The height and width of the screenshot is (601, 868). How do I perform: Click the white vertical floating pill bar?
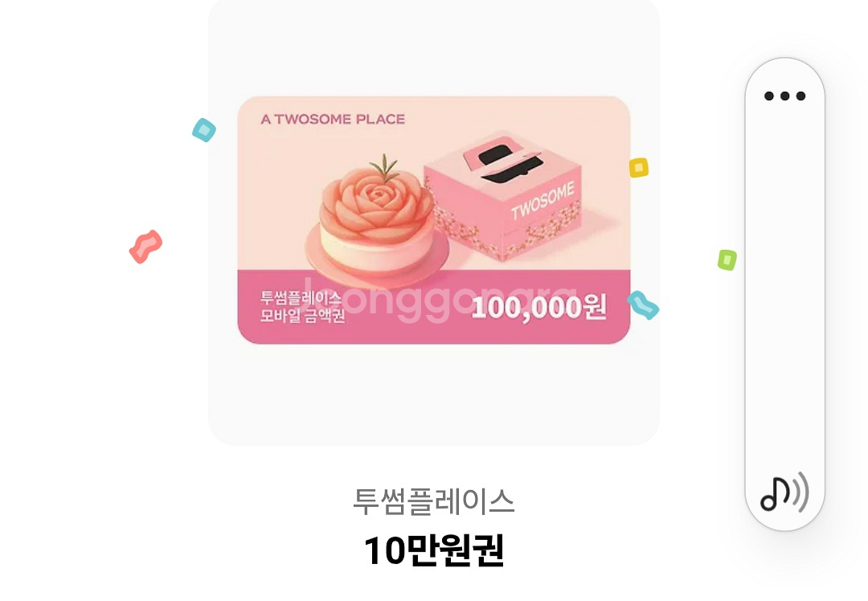tap(784, 294)
